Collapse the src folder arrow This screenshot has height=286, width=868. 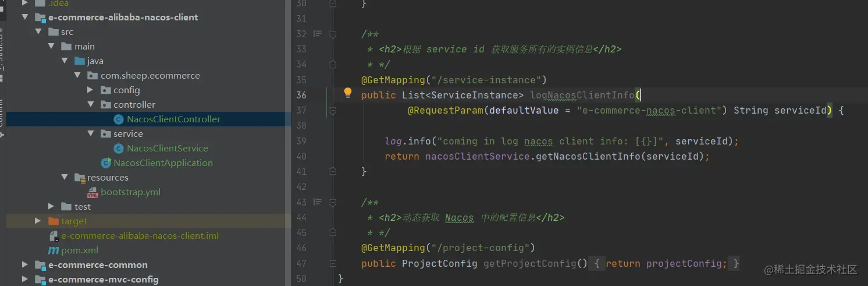[x=38, y=32]
